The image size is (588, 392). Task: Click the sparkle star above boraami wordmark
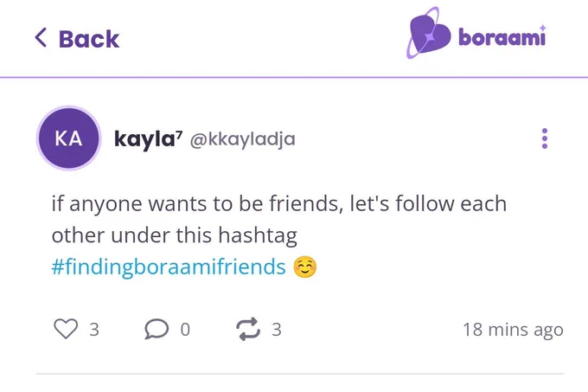[x=542, y=29]
